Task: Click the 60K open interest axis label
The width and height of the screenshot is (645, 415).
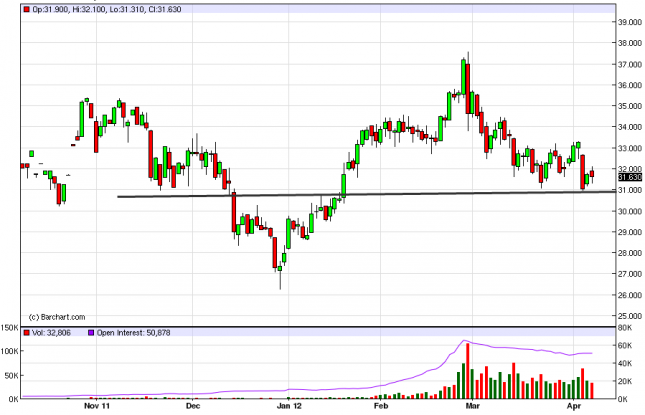Action: (x=625, y=346)
